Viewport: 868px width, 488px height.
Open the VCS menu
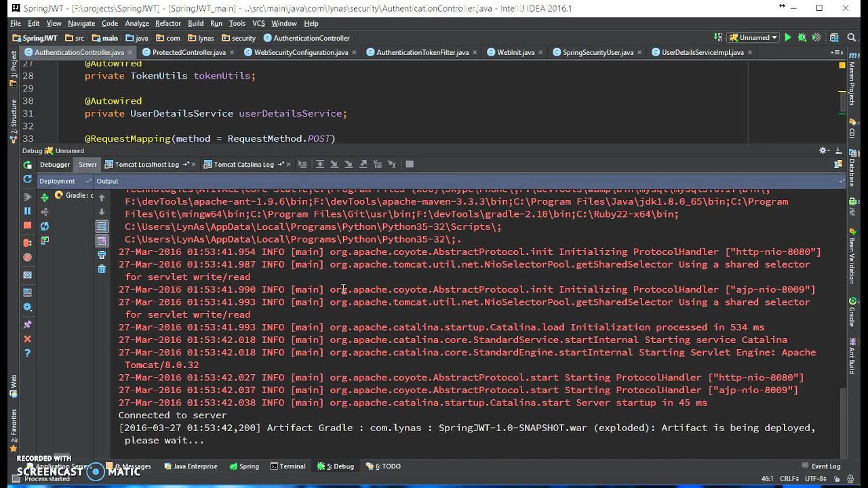coord(258,23)
